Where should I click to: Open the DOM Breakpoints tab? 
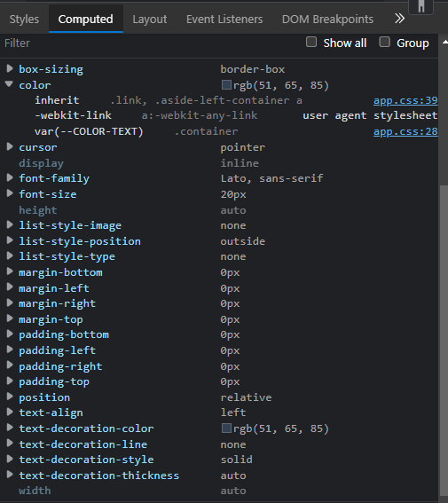(x=327, y=20)
